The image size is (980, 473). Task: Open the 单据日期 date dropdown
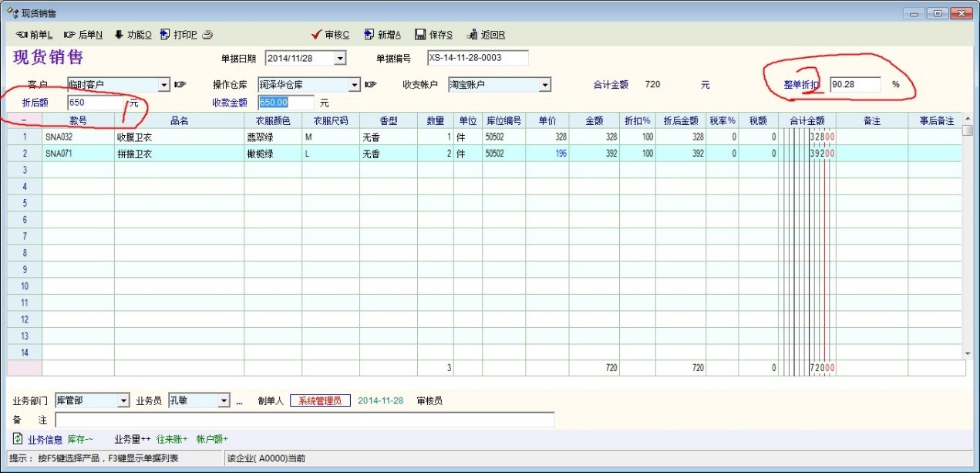point(340,59)
